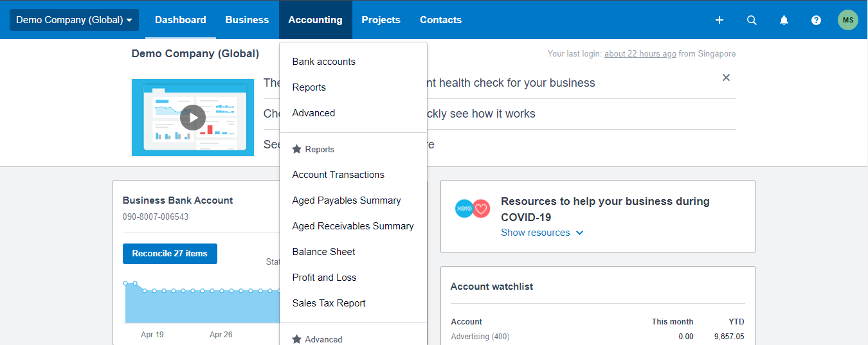The width and height of the screenshot is (868, 345).
Task: Click Reconcile 27 items button
Action: pyautogui.click(x=170, y=254)
